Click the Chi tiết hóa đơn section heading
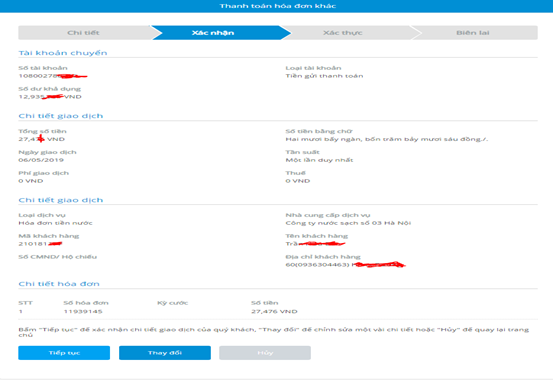The height and width of the screenshot is (380, 553). [x=59, y=284]
